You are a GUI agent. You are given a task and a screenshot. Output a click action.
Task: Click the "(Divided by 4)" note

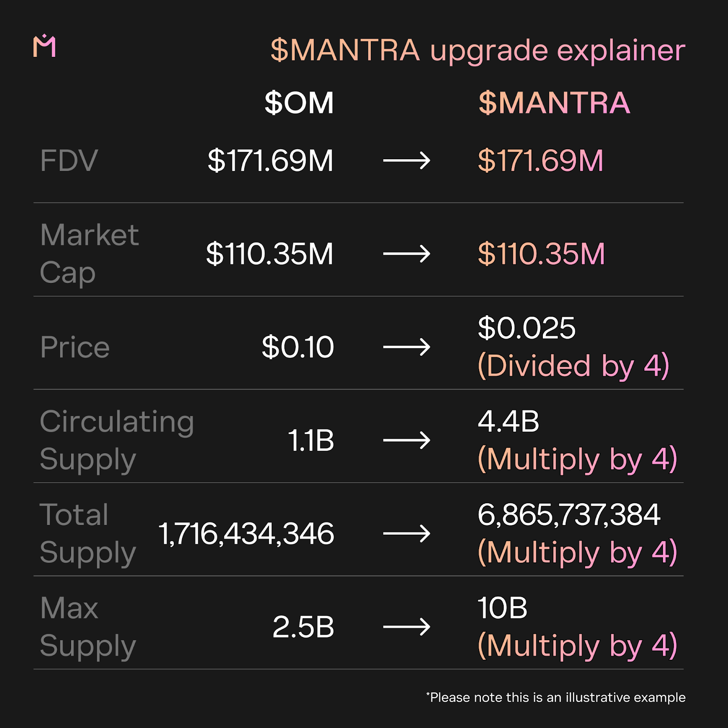[x=573, y=366]
